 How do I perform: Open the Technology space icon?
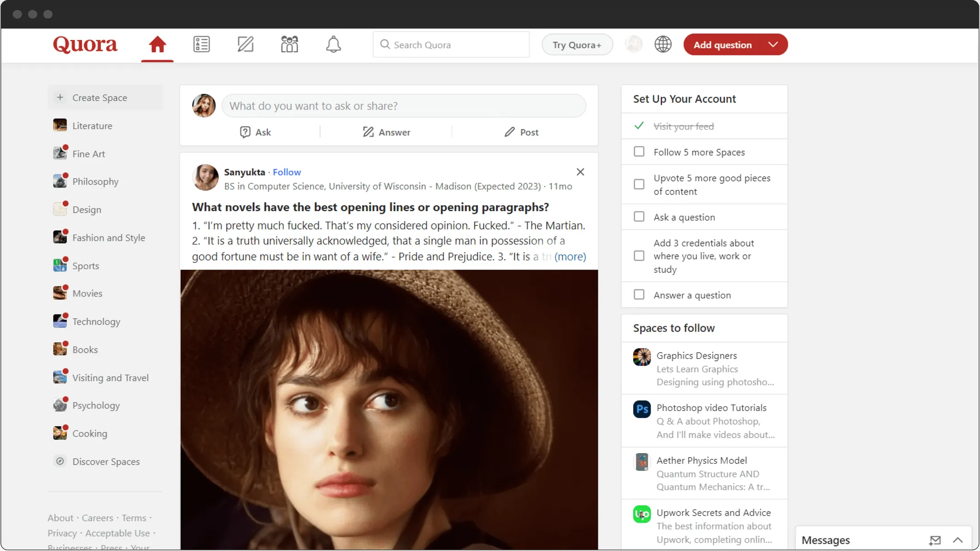(x=60, y=321)
